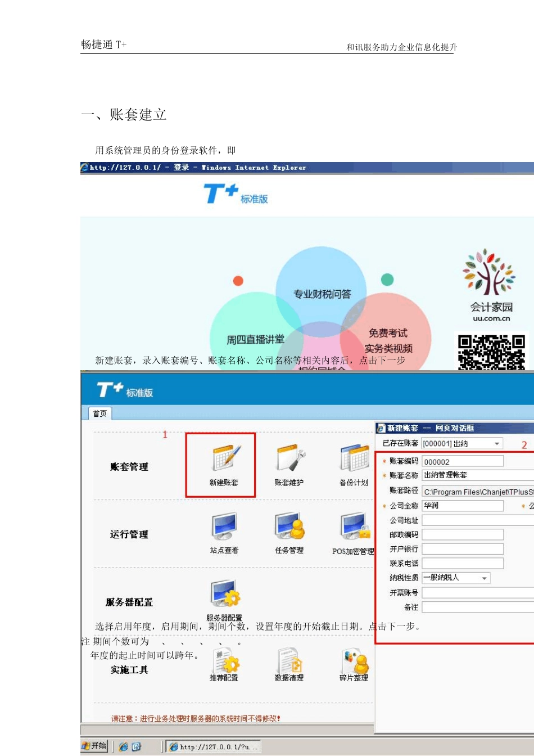Screen dimensions: 534x756
Task: Focus the 开票账号 input field
Action: click(478, 593)
